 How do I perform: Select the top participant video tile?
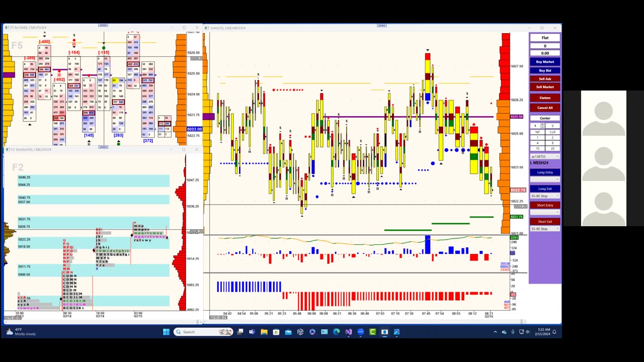pos(604,113)
